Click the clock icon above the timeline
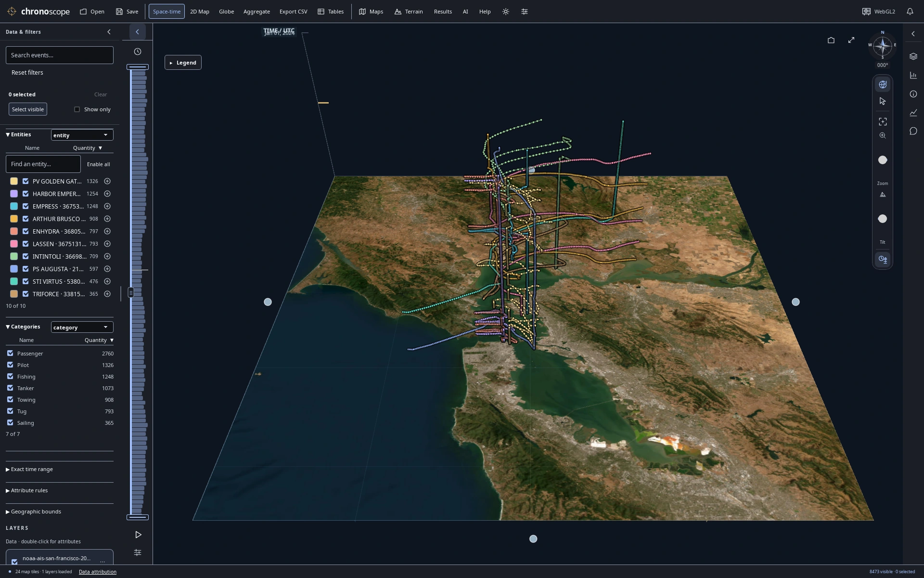Viewport: 924px width, 578px height. coord(138,52)
